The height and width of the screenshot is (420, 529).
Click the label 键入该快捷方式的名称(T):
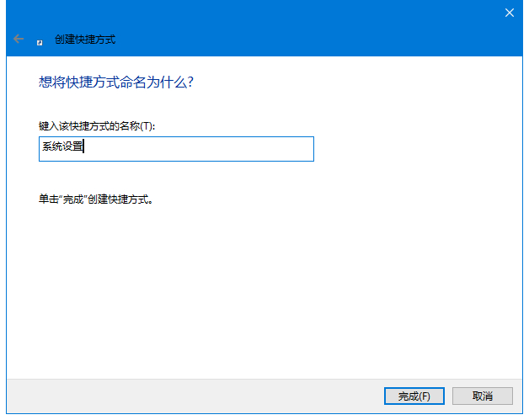pyautogui.click(x=97, y=126)
